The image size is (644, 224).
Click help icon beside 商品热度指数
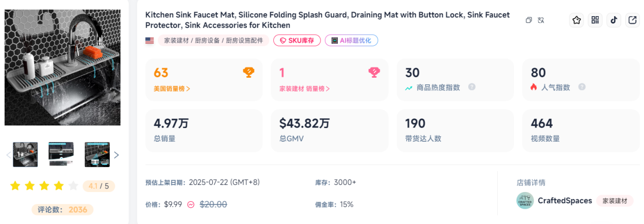[472, 87]
